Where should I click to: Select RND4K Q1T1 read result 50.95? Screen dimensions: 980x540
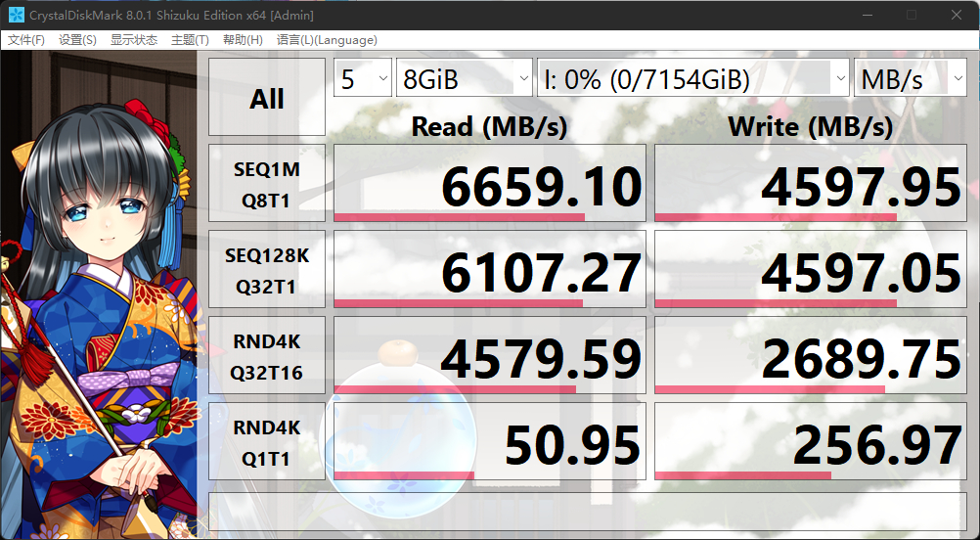click(x=490, y=441)
